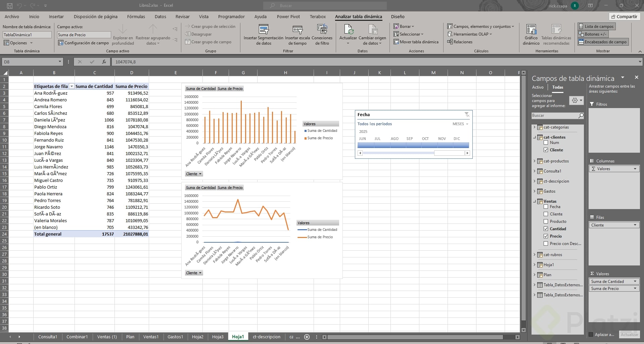The width and height of the screenshot is (644, 344).
Task: Click Insertar Segmentación de datos icon
Action: pos(264,29)
